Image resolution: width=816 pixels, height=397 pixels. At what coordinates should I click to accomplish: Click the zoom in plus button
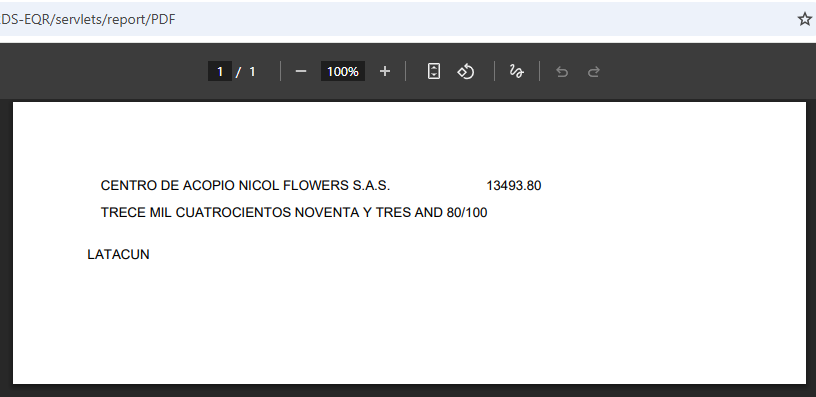pos(385,71)
